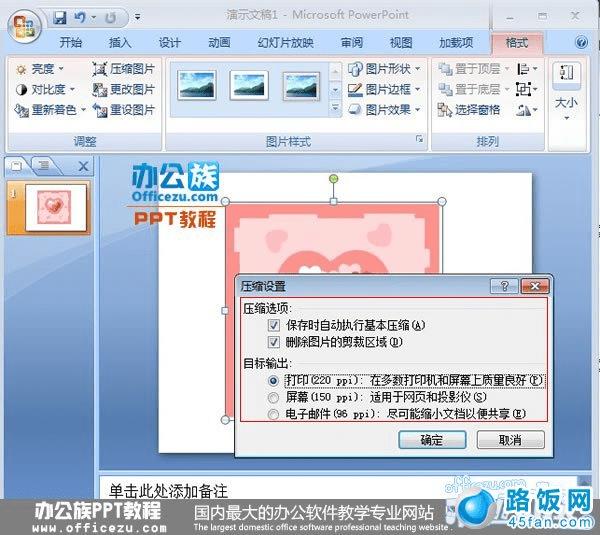
Task: Expand the undo history arrow
Action: tap(93, 18)
